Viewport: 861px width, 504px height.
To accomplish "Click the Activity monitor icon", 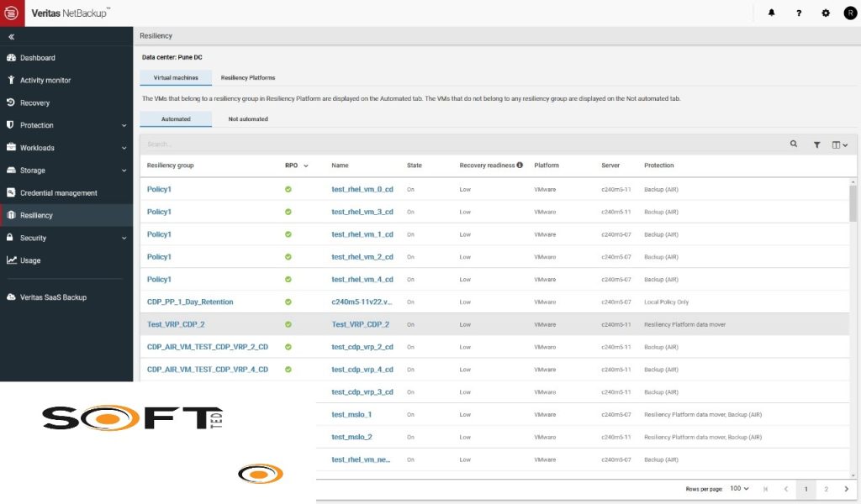I will [x=11, y=80].
